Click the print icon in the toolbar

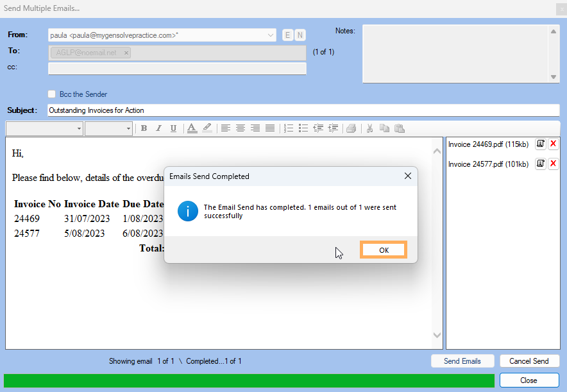(x=351, y=128)
